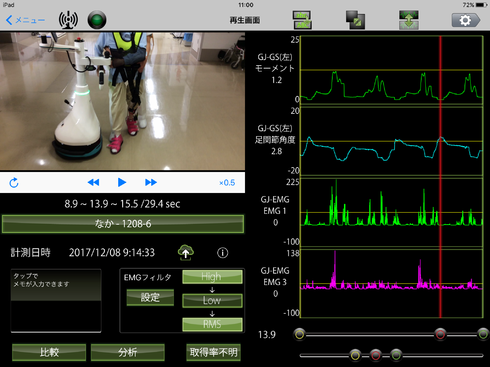Tap the red playback cursor line
Screen dimensions: 490x367
tap(440, 177)
